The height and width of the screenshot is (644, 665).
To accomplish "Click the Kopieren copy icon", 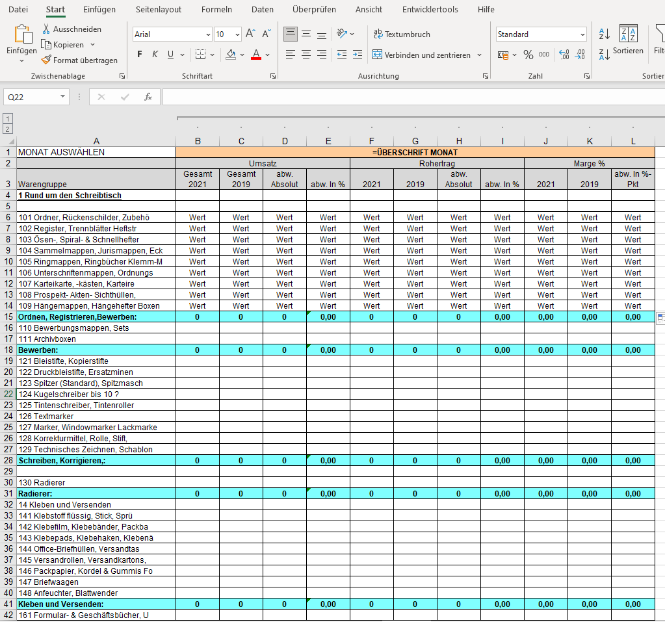I will (46, 45).
